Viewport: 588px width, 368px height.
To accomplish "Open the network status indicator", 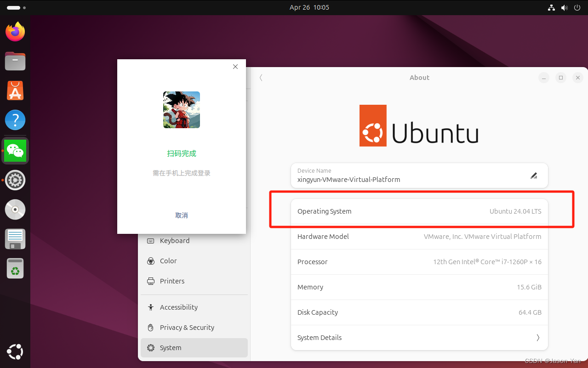I will tap(552, 8).
